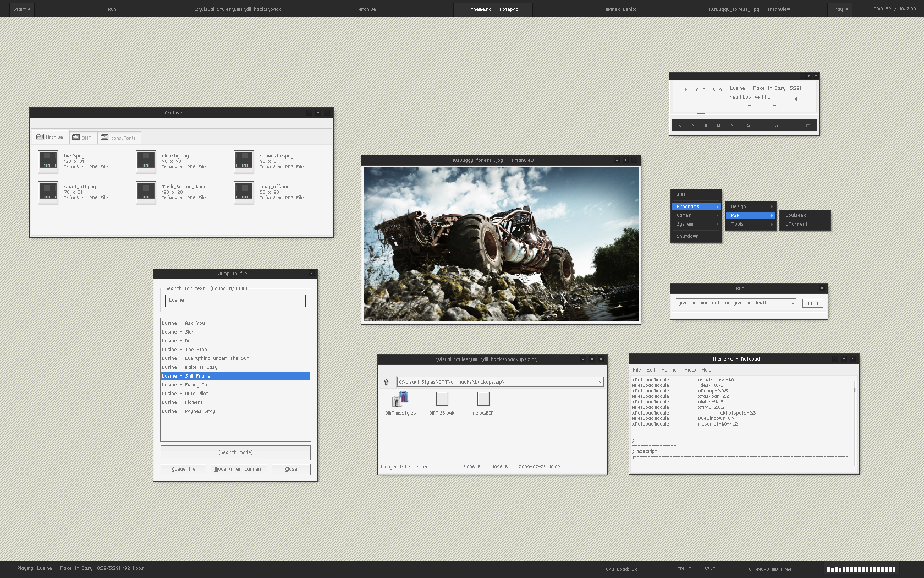Viewport: 924px width, 578px height.
Task: Click the search box containing Lusine
Action: click(x=235, y=301)
